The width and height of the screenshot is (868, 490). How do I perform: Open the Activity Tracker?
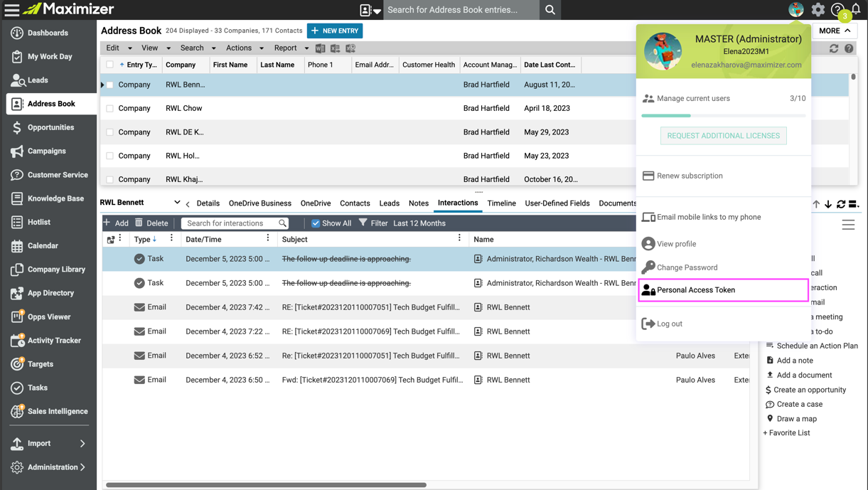click(48, 341)
